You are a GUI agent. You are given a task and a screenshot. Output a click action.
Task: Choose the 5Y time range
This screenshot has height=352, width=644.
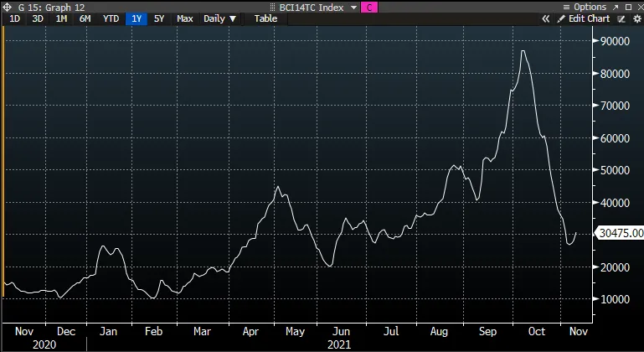coord(159,18)
